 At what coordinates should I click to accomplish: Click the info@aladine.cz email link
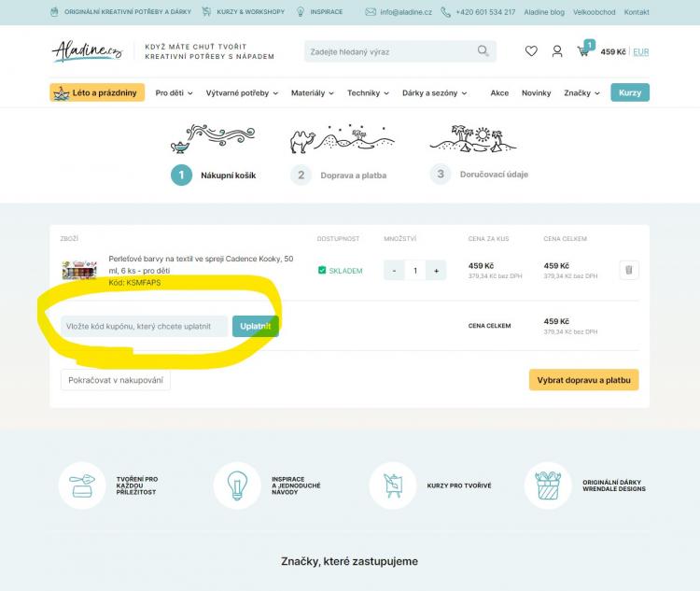tap(406, 12)
